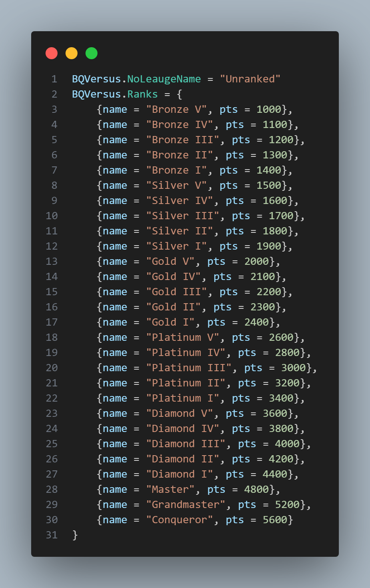The height and width of the screenshot is (588, 370).
Task: Click the "Diamond IV" string
Action: (x=183, y=428)
